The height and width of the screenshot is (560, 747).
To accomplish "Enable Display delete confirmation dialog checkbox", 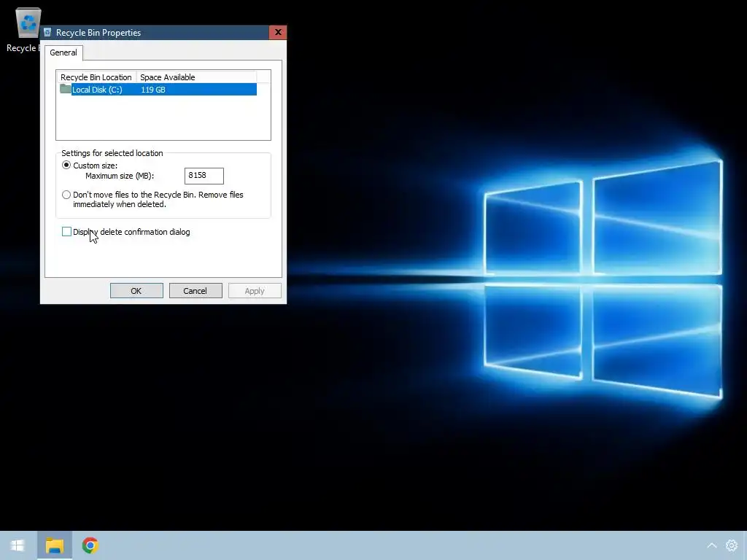I will (x=66, y=232).
